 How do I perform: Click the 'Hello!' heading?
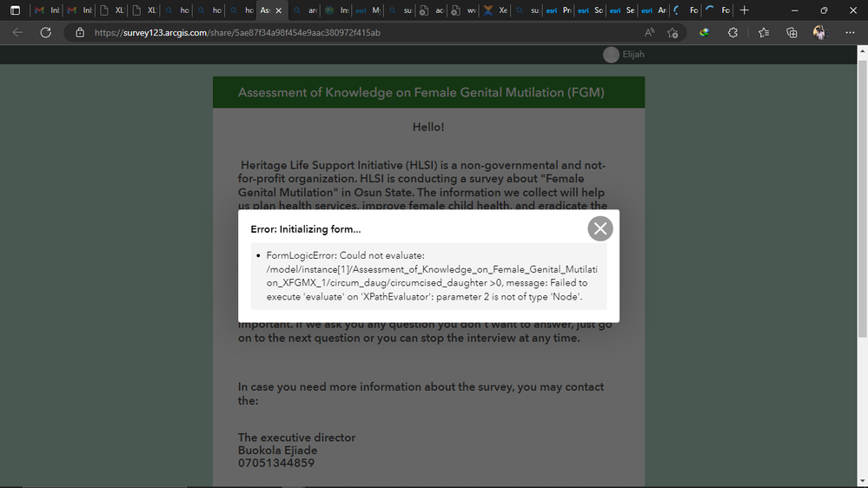pos(428,128)
